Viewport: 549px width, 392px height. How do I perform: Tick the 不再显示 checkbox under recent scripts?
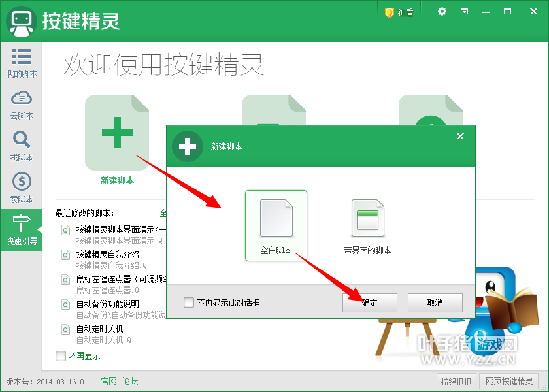point(61,356)
